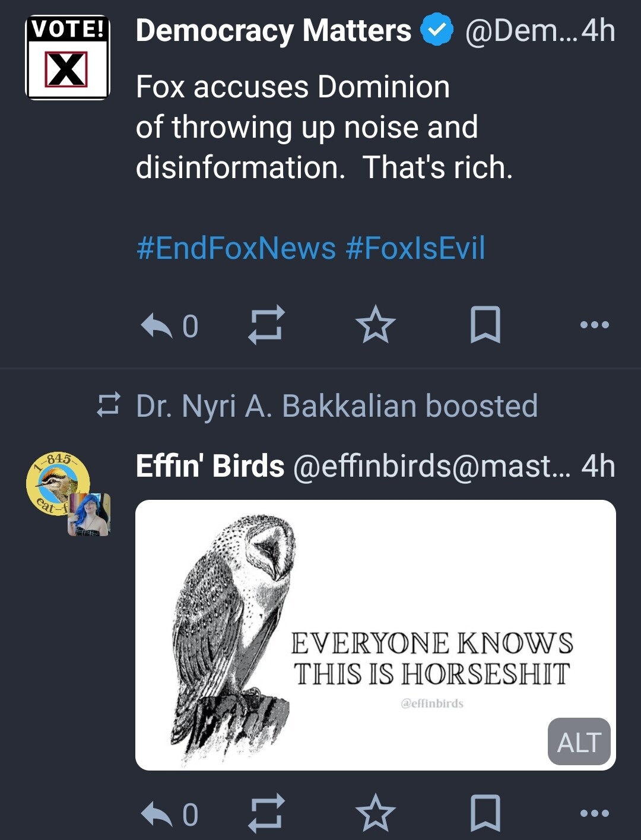Viewport: 641px width, 840px height.
Task: Bookmark the Democracy Matters post
Action: pyautogui.click(x=485, y=325)
